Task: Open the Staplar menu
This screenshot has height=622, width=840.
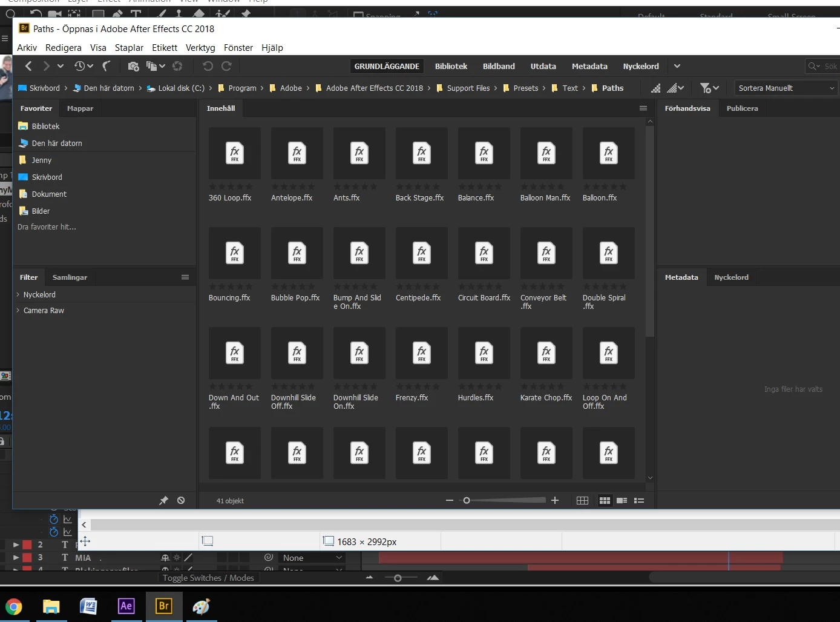Action: click(129, 47)
